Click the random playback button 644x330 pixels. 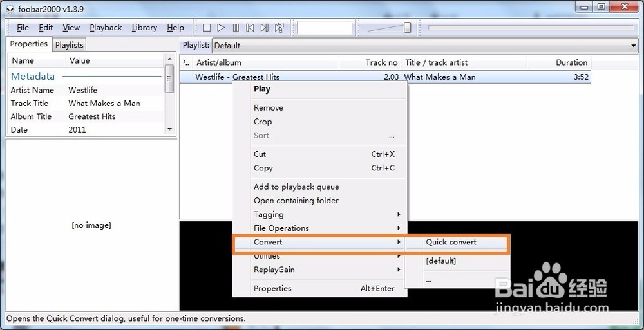coord(279,28)
